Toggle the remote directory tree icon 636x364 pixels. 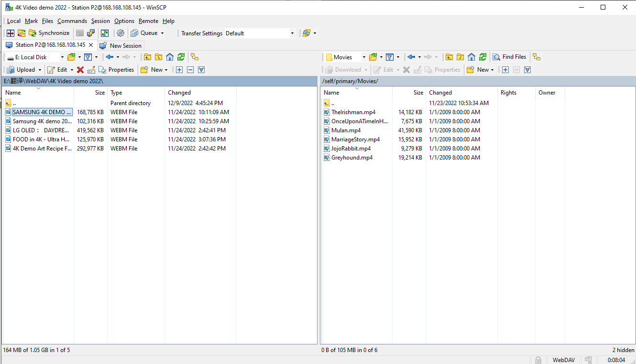tap(537, 57)
